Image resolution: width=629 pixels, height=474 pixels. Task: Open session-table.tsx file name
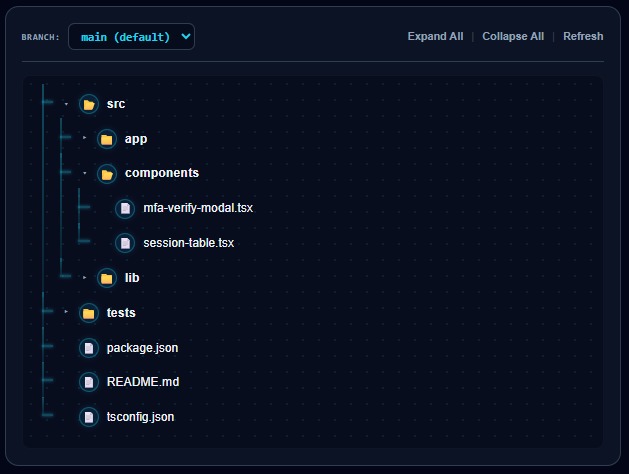189,243
